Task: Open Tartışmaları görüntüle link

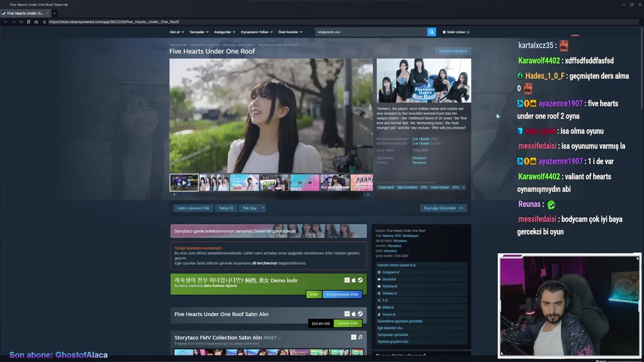Action: [x=393, y=335]
